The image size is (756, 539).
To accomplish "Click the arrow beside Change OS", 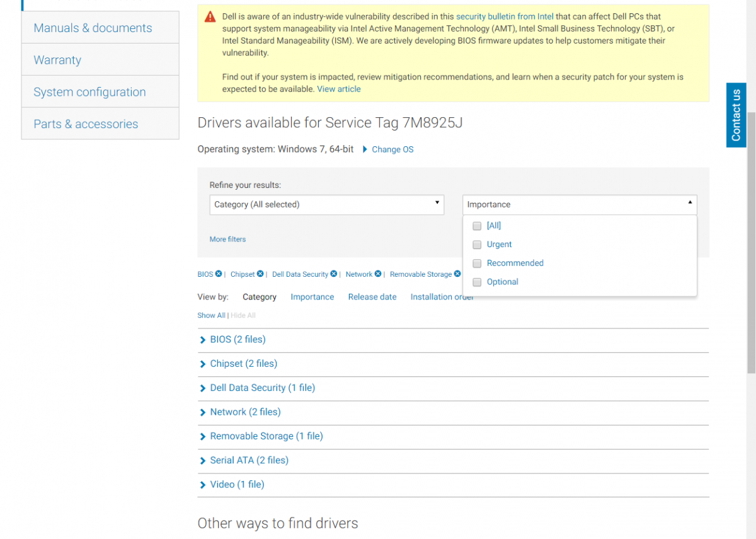I will [365, 149].
